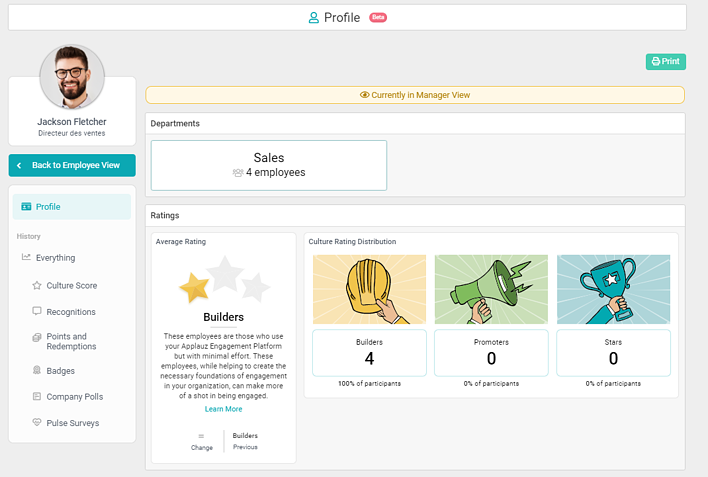Click the Builders hard hat image
The width and height of the screenshot is (708, 477).
(x=369, y=289)
